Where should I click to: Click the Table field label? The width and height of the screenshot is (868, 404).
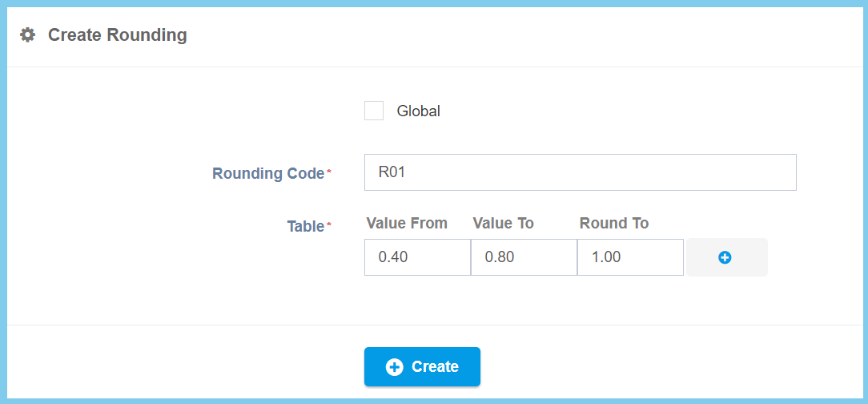pos(305,227)
